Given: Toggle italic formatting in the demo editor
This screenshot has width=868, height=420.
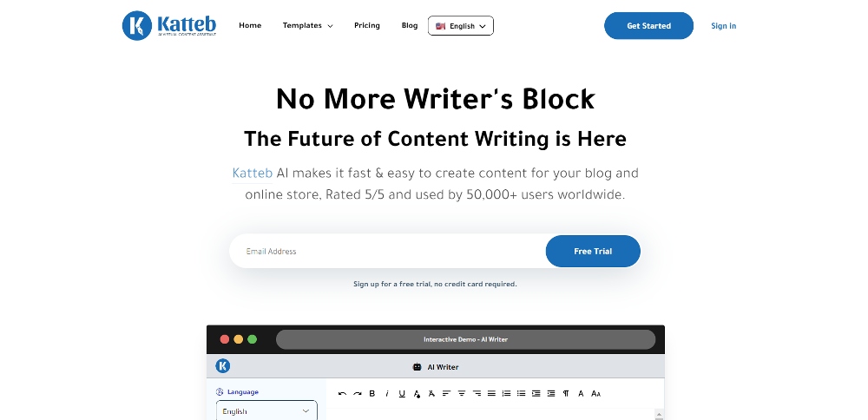Looking at the screenshot, I should 387,393.
